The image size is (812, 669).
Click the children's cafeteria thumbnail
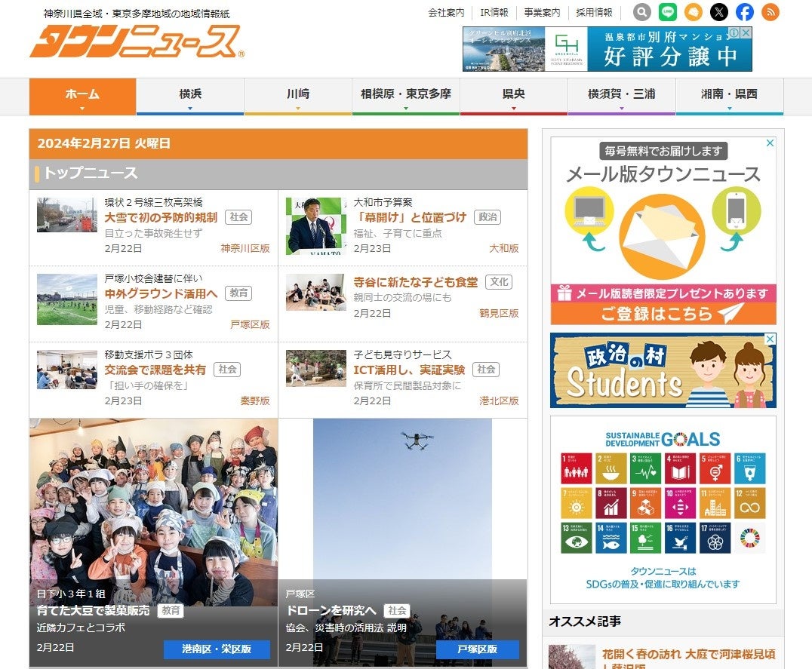click(x=316, y=293)
